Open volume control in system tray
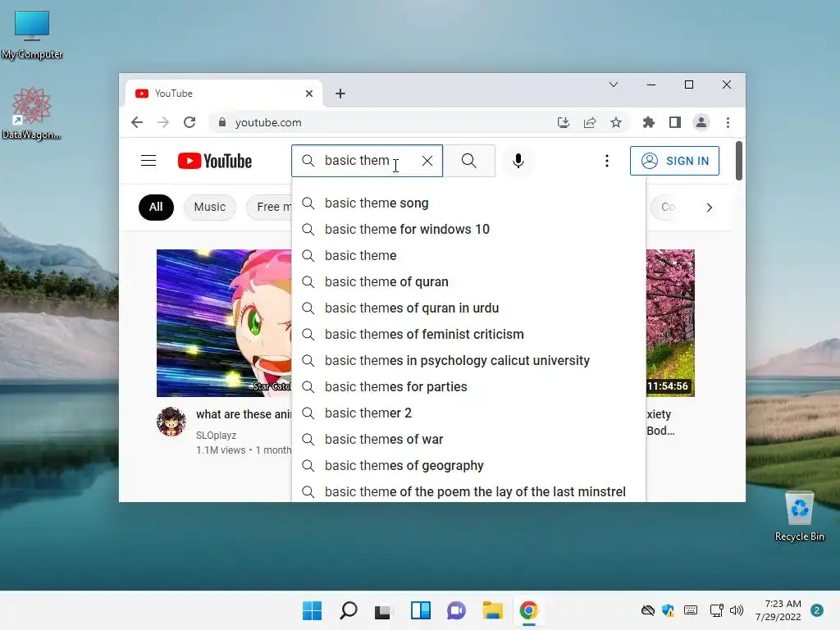 (x=737, y=610)
